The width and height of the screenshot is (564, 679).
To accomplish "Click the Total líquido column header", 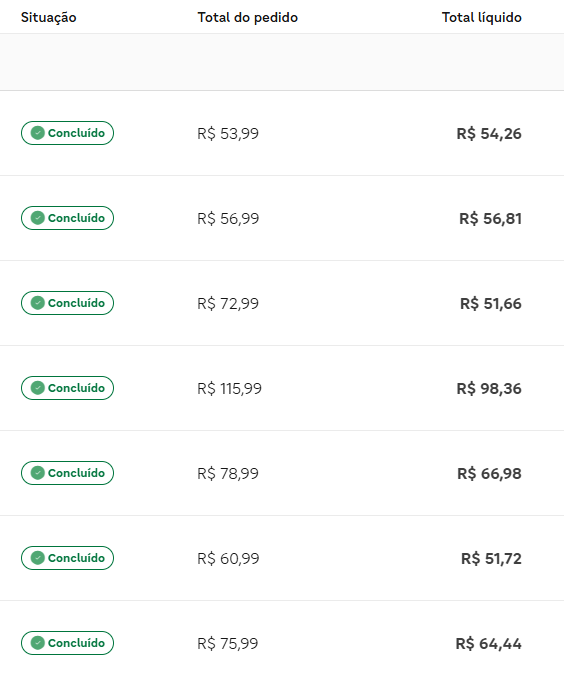I will (x=481, y=17).
